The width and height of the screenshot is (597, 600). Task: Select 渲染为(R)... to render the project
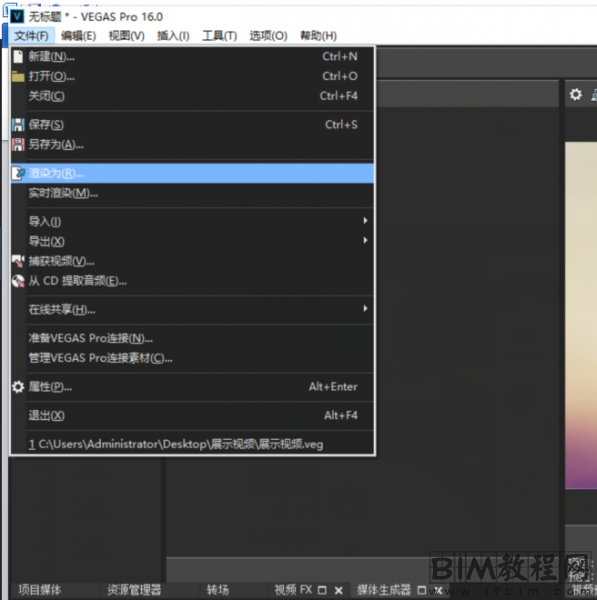(192, 173)
